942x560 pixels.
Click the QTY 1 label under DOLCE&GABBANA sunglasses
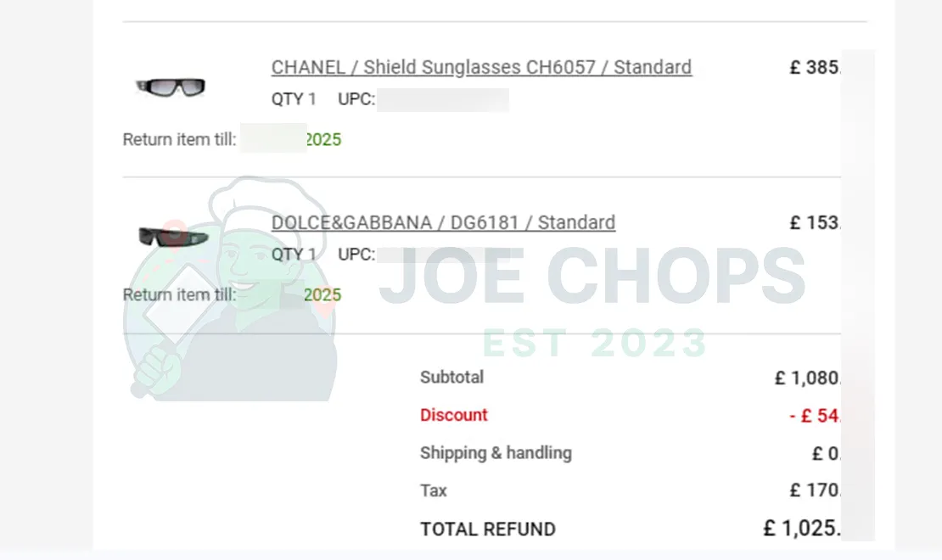[x=294, y=254]
